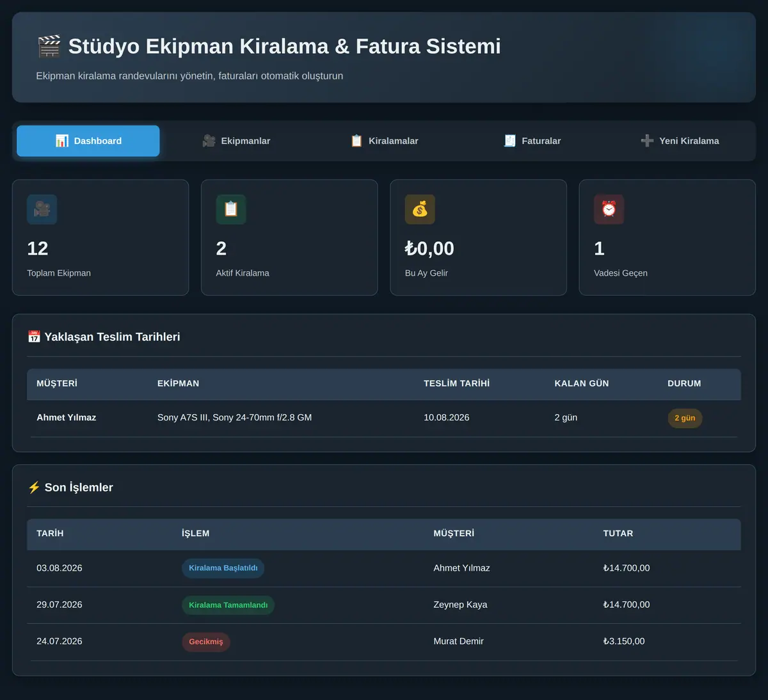Click the calendar icon beside Yaklaşan Teslim Tarihleri
The height and width of the screenshot is (700, 768).
tap(34, 337)
